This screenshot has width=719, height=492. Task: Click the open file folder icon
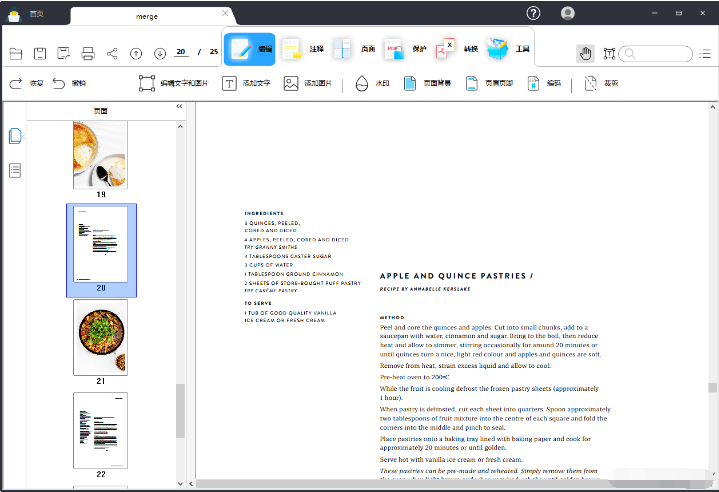click(15, 53)
